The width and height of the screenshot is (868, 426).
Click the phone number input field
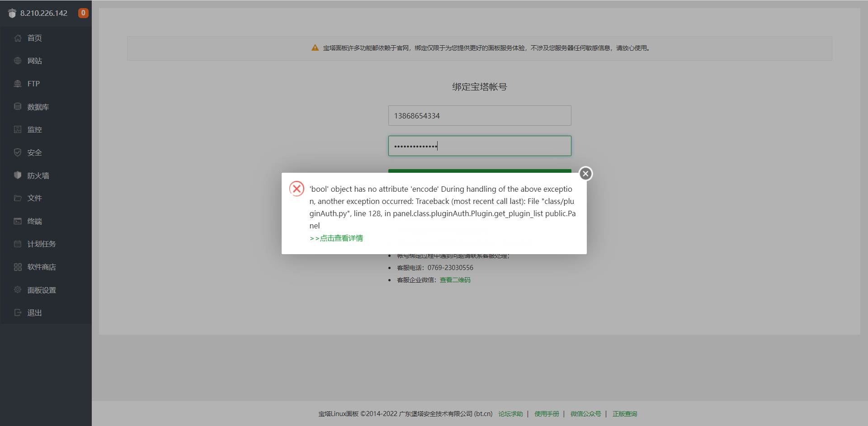(479, 115)
